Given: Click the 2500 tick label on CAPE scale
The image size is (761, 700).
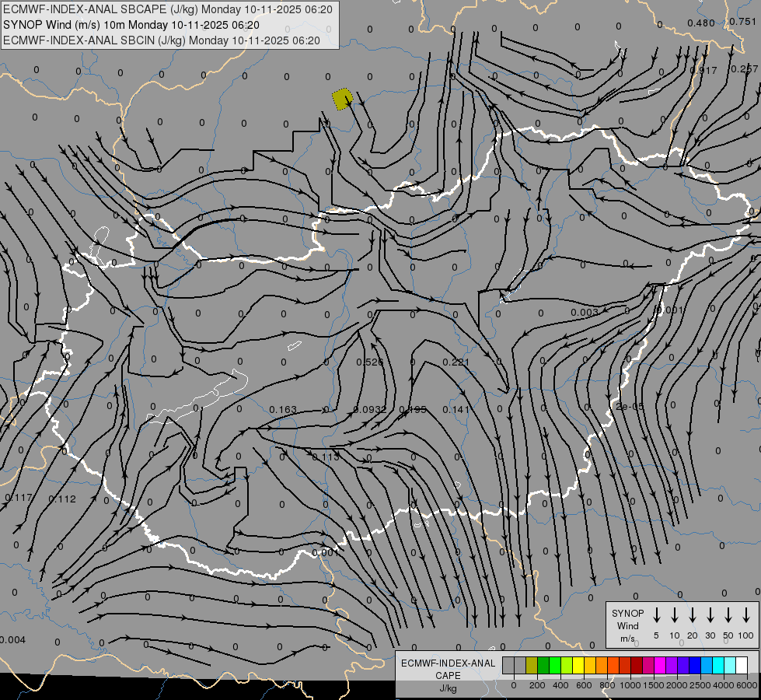Looking at the screenshot, I should point(701,685).
